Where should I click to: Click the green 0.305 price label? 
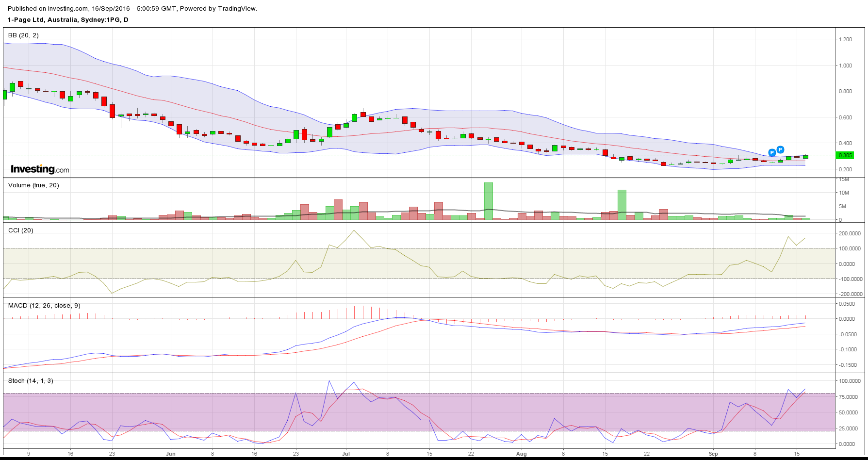[x=845, y=155]
